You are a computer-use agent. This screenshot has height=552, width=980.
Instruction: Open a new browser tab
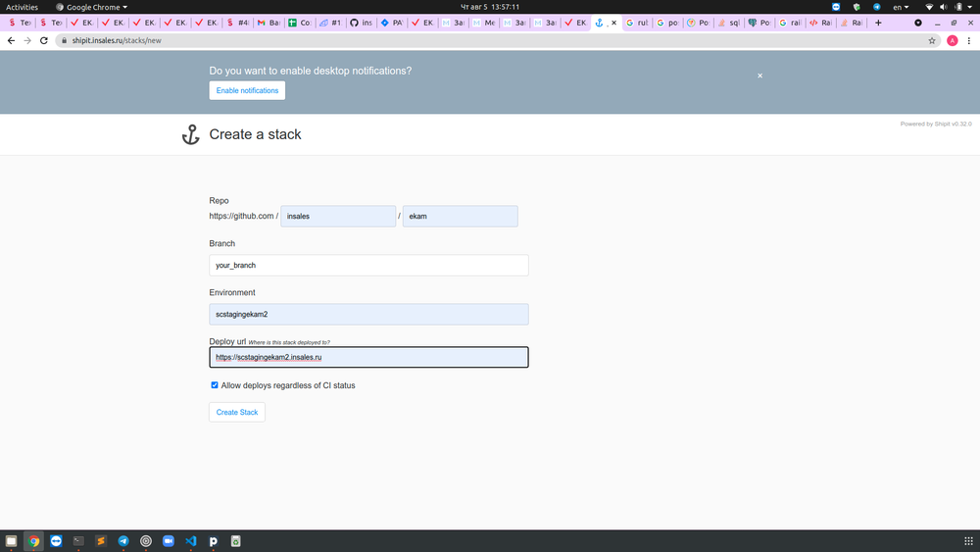(877, 23)
